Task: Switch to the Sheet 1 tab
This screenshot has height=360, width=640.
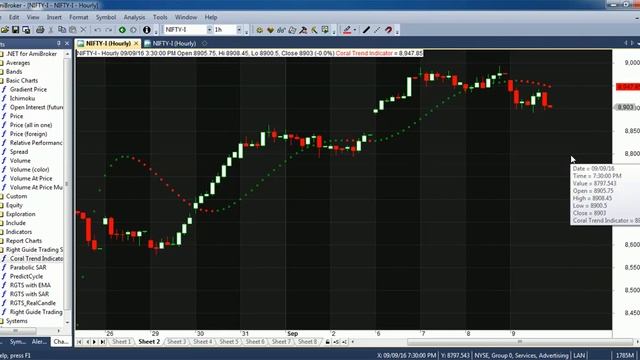Action: pyautogui.click(x=121, y=342)
